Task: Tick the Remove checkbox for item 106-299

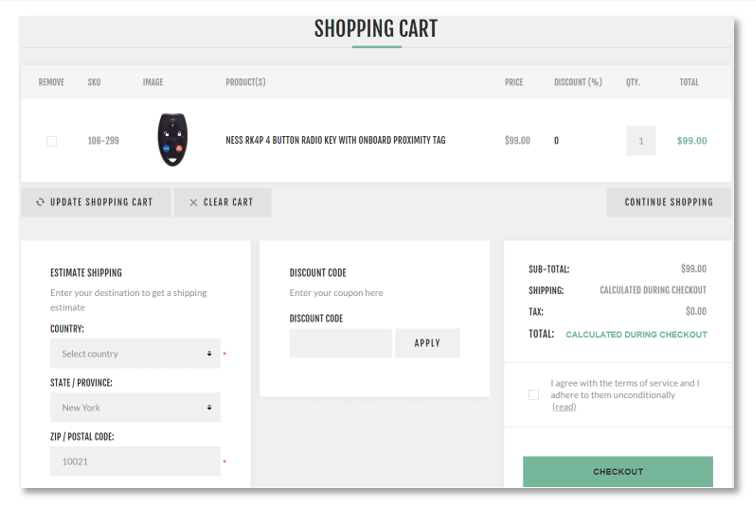Action: coord(52,141)
